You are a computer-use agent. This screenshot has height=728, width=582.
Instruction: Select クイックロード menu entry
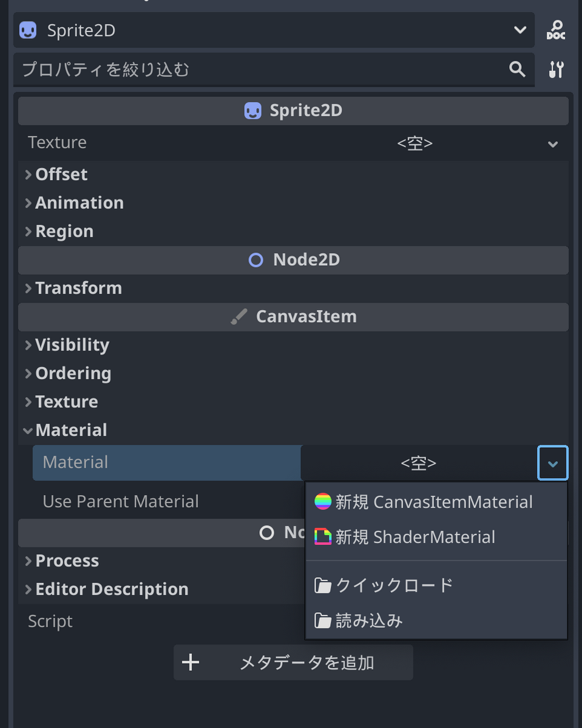[394, 585]
